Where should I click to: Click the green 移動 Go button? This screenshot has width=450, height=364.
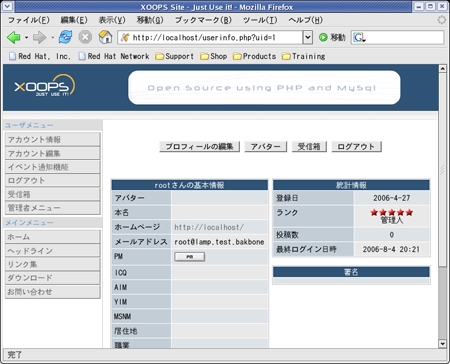pos(332,37)
